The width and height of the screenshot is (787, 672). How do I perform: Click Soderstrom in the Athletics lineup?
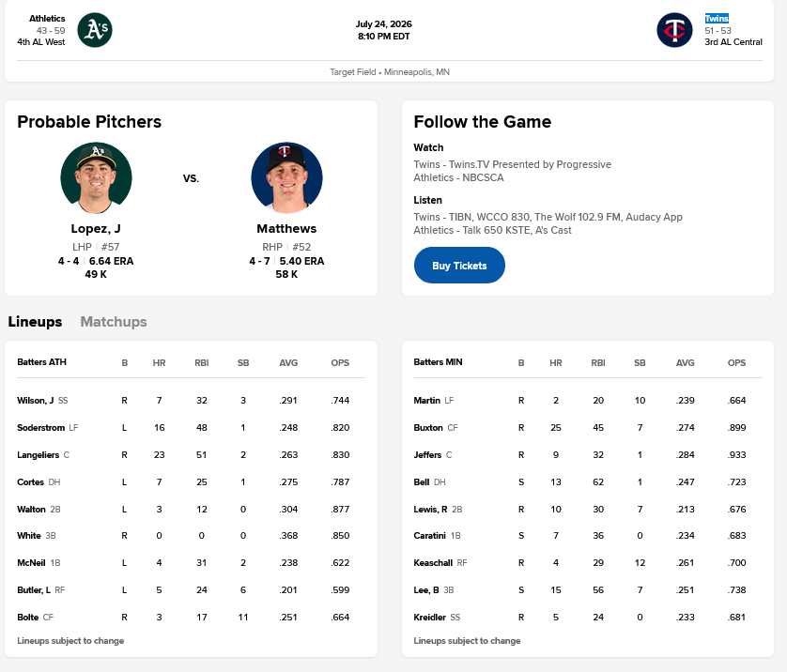tap(41, 428)
